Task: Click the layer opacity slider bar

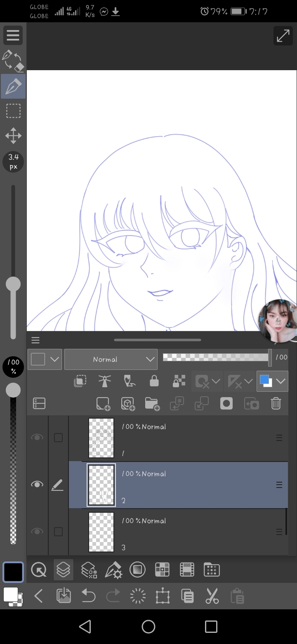Action: (x=217, y=357)
